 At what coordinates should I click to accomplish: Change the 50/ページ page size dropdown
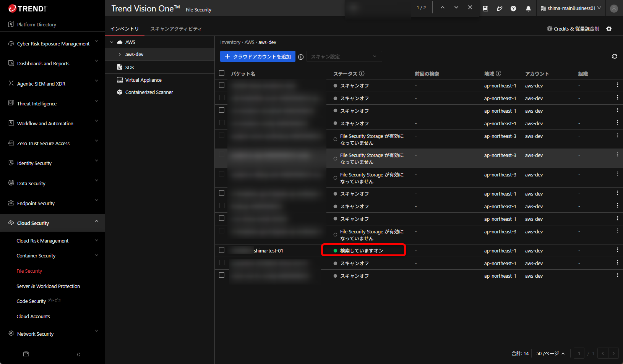pyautogui.click(x=550, y=353)
